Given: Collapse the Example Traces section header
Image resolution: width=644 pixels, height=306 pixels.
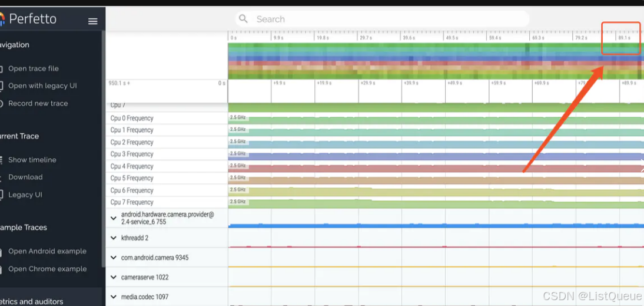Looking at the screenshot, I should [24, 228].
